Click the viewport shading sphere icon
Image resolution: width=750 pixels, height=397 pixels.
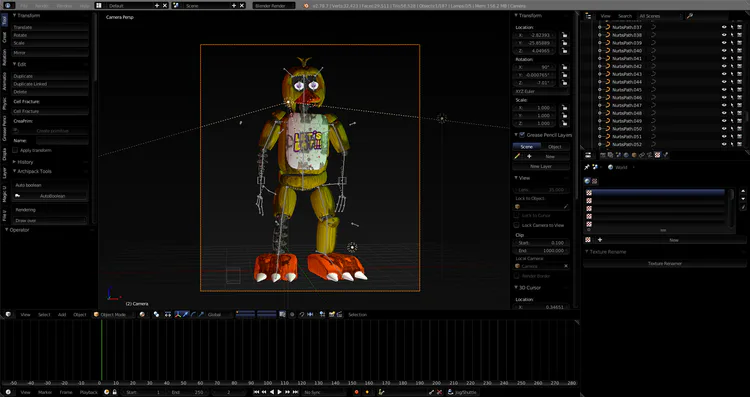point(142,314)
